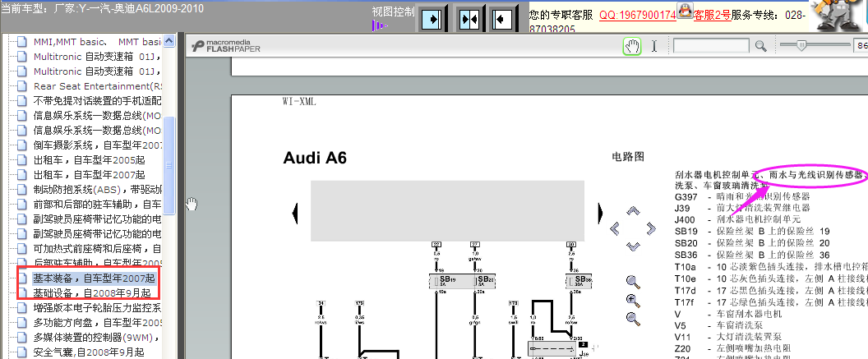Click the 视图控制 label

[x=392, y=12]
